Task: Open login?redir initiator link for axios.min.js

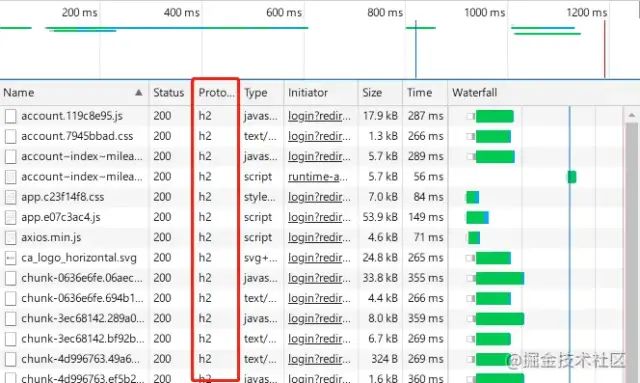Action: pos(319,238)
